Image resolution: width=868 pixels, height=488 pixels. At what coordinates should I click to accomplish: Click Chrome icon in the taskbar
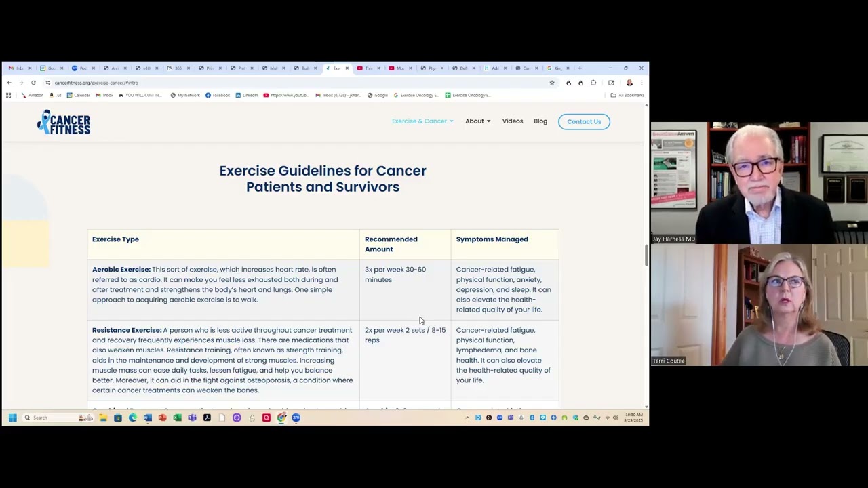tap(281, 418)
